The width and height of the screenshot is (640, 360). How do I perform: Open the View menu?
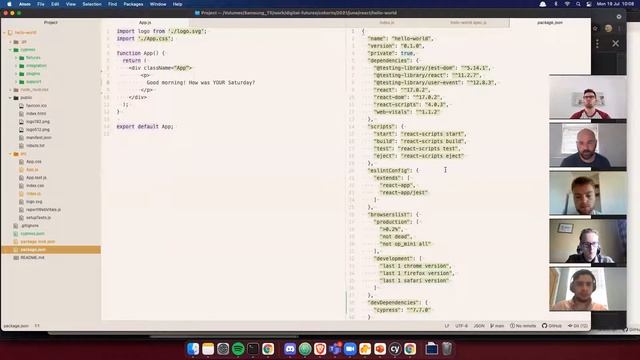pyautogui.click(x=71, y=4)
